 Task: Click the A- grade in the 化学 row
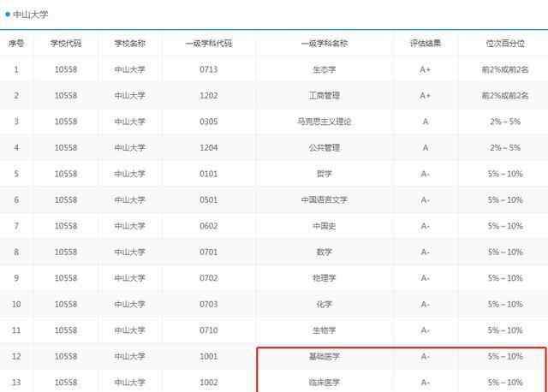point(426,305)
